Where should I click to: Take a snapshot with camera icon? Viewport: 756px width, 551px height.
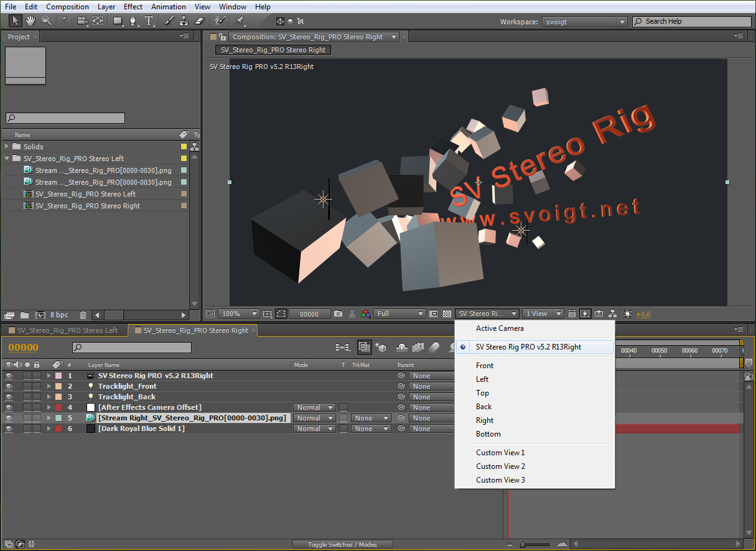(x=338, y=314)
